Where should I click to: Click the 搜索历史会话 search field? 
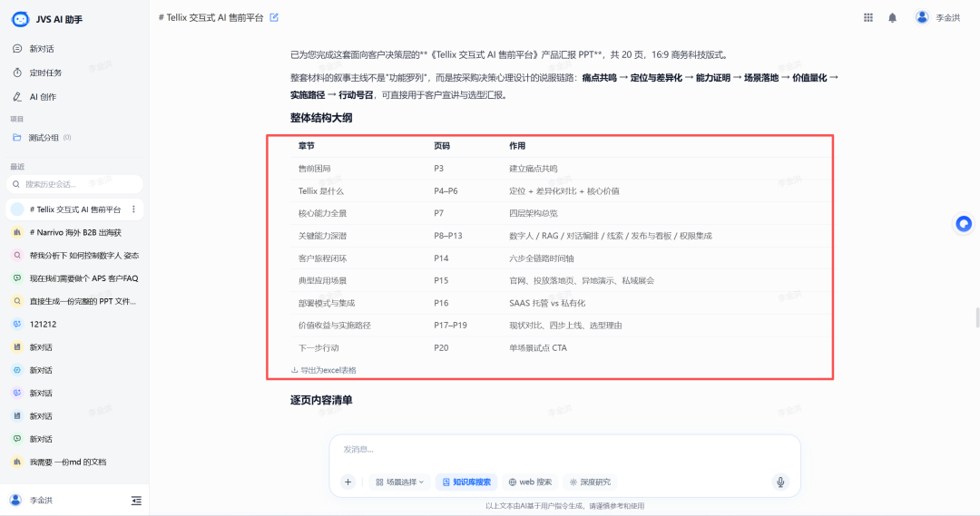[75, 184]
